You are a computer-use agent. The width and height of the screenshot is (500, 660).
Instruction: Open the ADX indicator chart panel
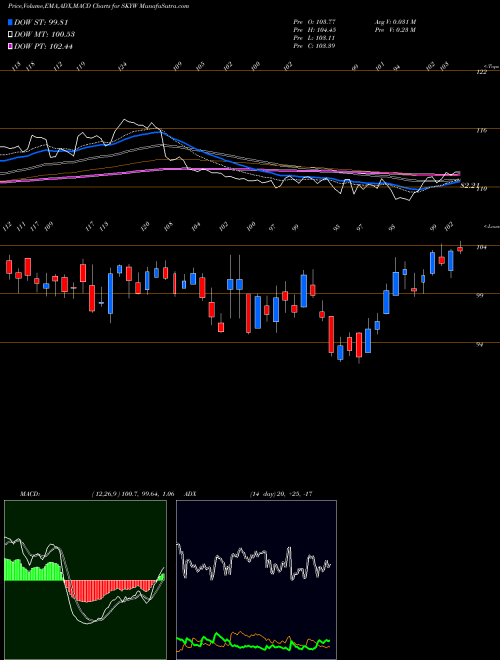tap(256, 580)
